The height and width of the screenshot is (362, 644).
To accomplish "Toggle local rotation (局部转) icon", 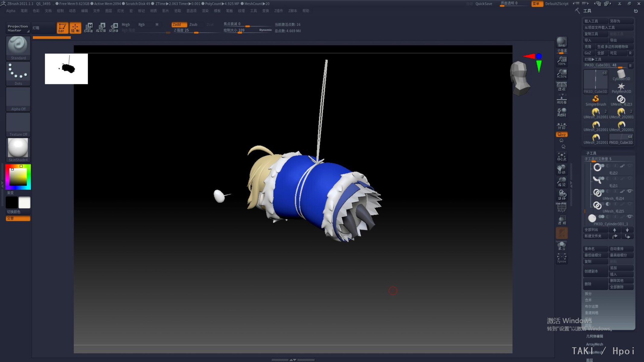I will [x=562, y=112].
